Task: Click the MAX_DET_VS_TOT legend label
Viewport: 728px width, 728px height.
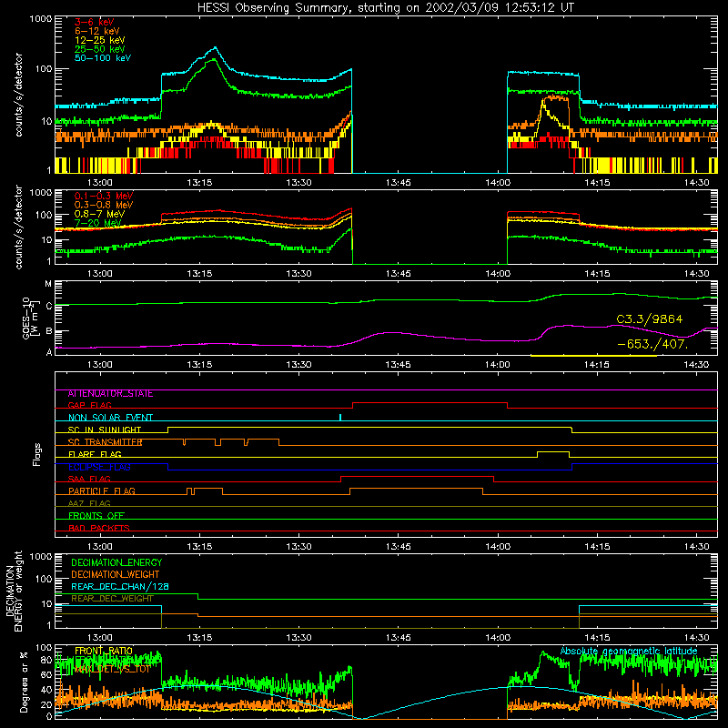Action: [112, 669]
